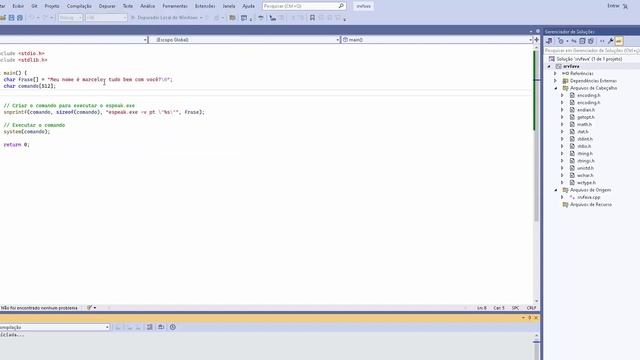Click the pencil icon in editor status bar
640x360 pixels.
click(x=89, y=308)
